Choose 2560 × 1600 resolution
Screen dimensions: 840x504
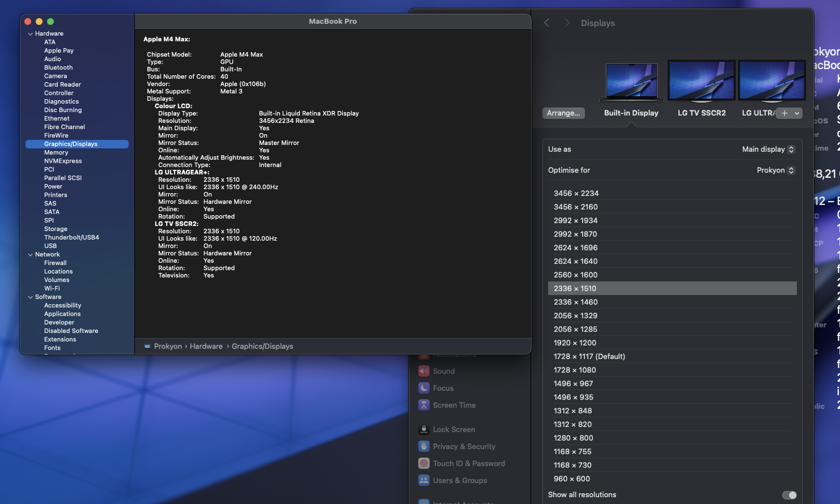click(x=672, y=275)
